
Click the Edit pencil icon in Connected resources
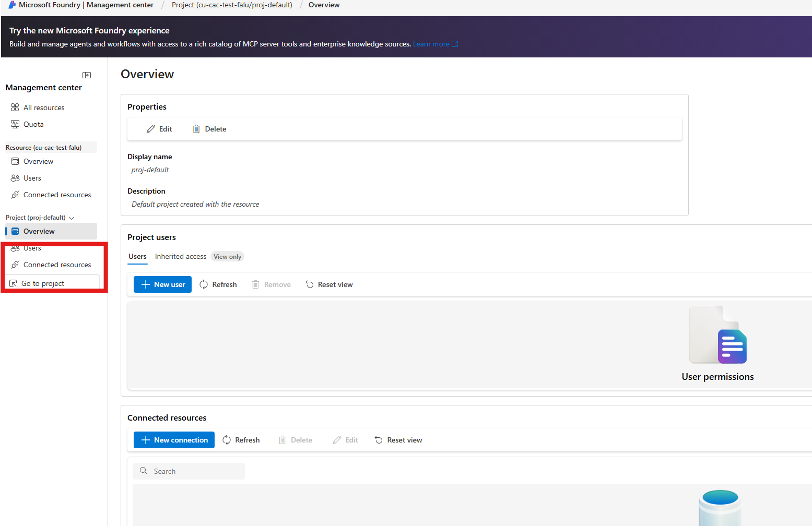coord(337,440)
